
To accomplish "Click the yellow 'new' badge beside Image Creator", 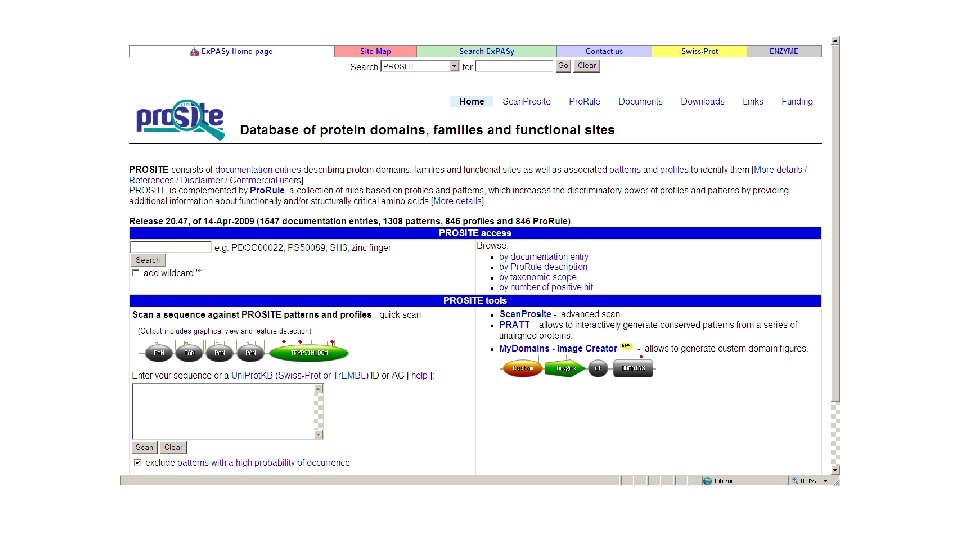I will click(x=626, y=347).
